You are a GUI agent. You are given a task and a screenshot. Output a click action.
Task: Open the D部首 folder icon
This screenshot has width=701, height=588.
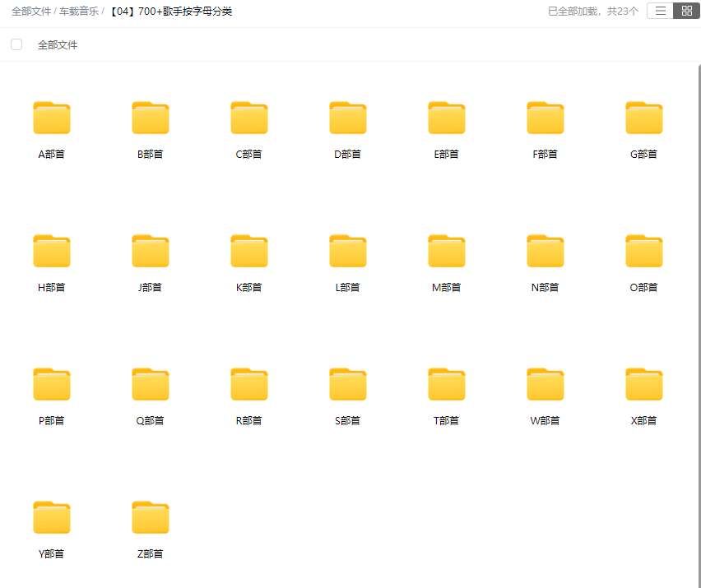click(x=348, y=118)
